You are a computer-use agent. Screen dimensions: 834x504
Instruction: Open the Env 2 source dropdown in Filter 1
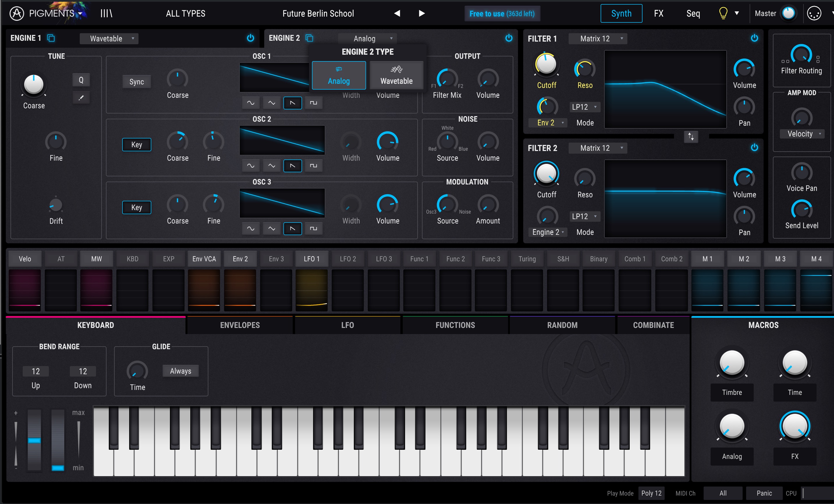(548, 123)
